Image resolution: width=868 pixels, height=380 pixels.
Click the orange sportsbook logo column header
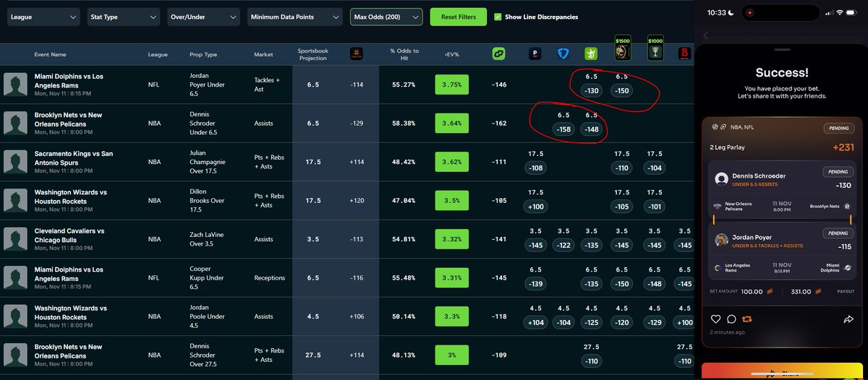[x=356, y=53]
